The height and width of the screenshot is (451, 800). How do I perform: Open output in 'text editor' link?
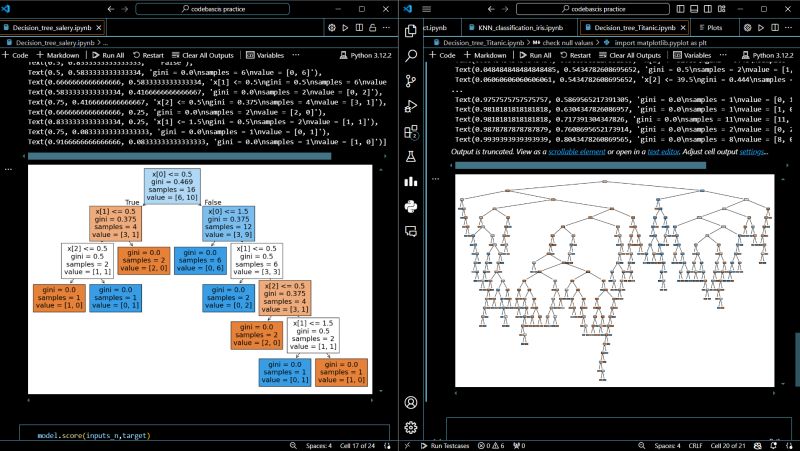[x=663, y=152]
